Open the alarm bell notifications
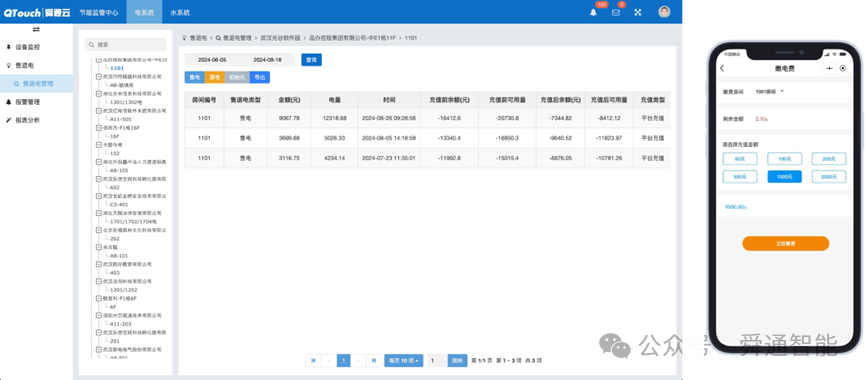 point(594,12)
